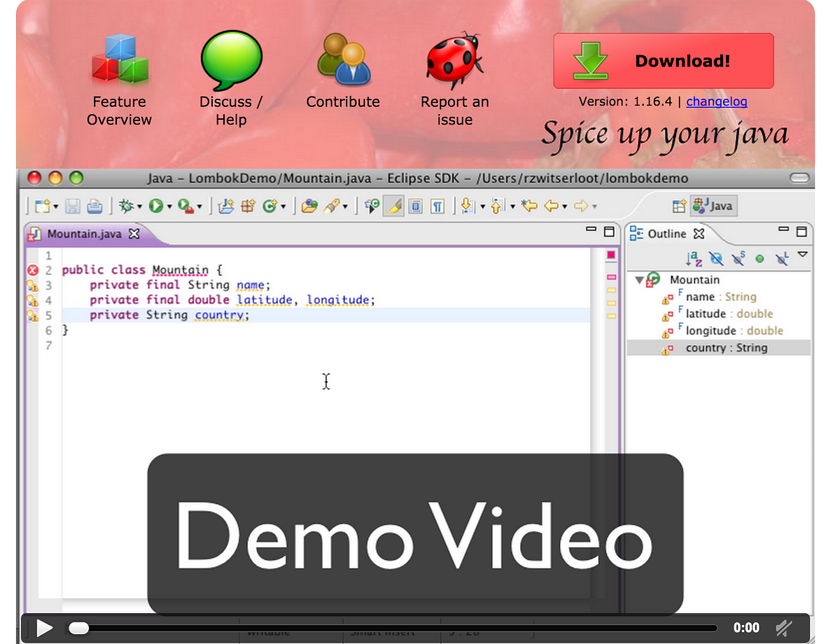Jump to next annotation in the editor

[467, 206]
